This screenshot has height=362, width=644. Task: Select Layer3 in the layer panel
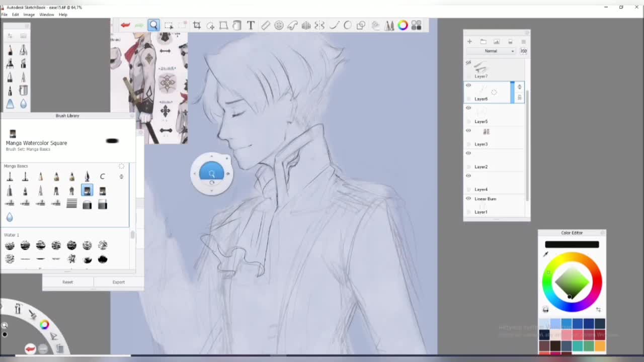click(x=494, y=138)
